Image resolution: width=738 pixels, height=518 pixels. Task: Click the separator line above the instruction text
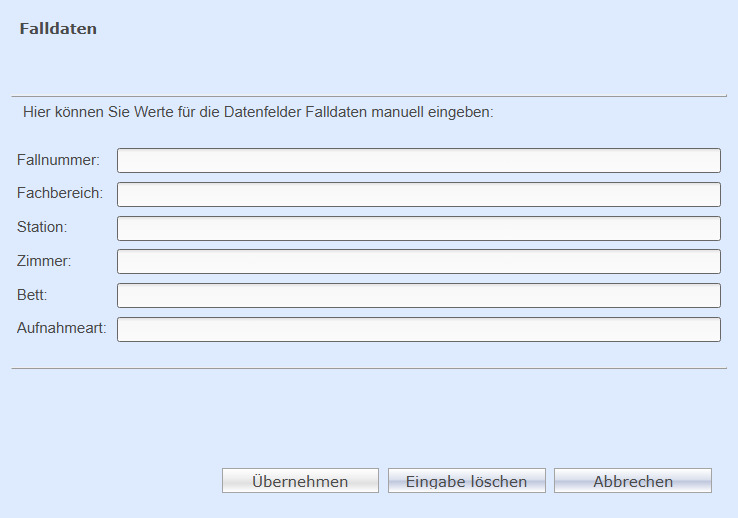pyautogui.click(x=369, y=96)
